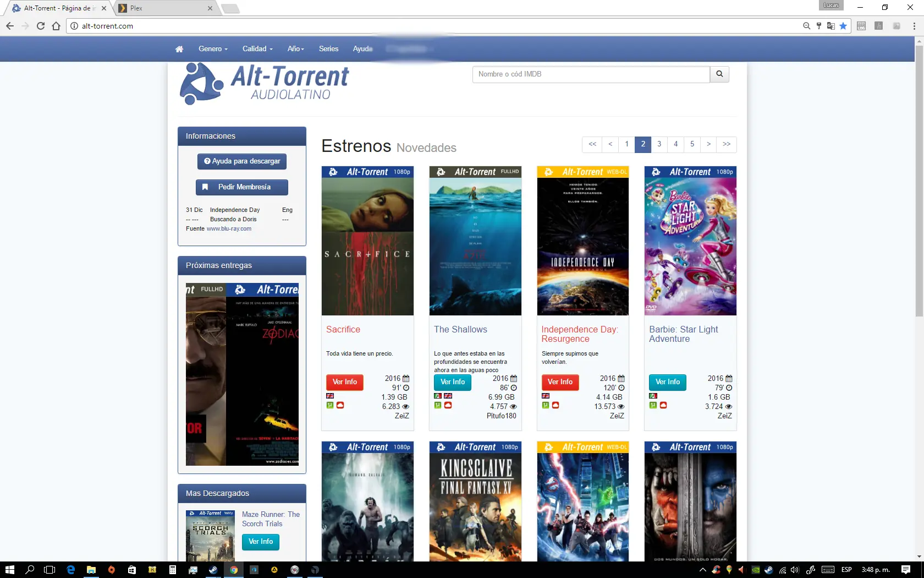Open the Ayuda menu item

tap(362, 49)
